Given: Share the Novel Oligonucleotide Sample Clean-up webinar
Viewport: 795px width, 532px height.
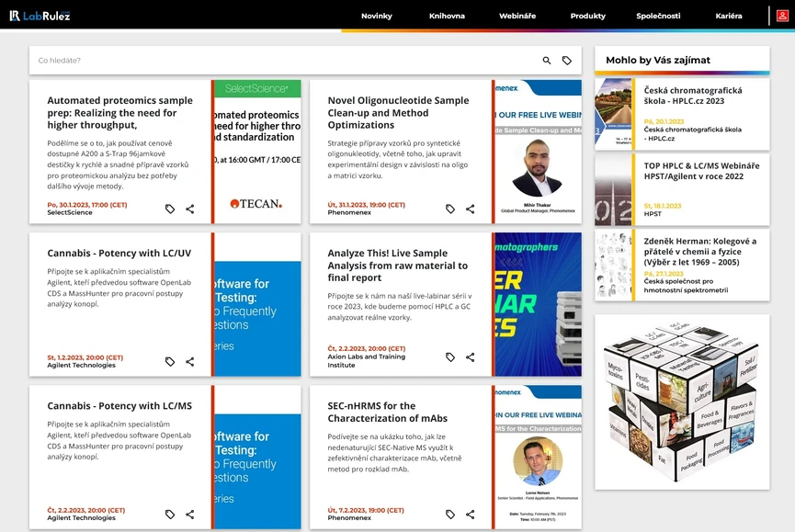Looking at the screenshot, I should coord(470,209).
